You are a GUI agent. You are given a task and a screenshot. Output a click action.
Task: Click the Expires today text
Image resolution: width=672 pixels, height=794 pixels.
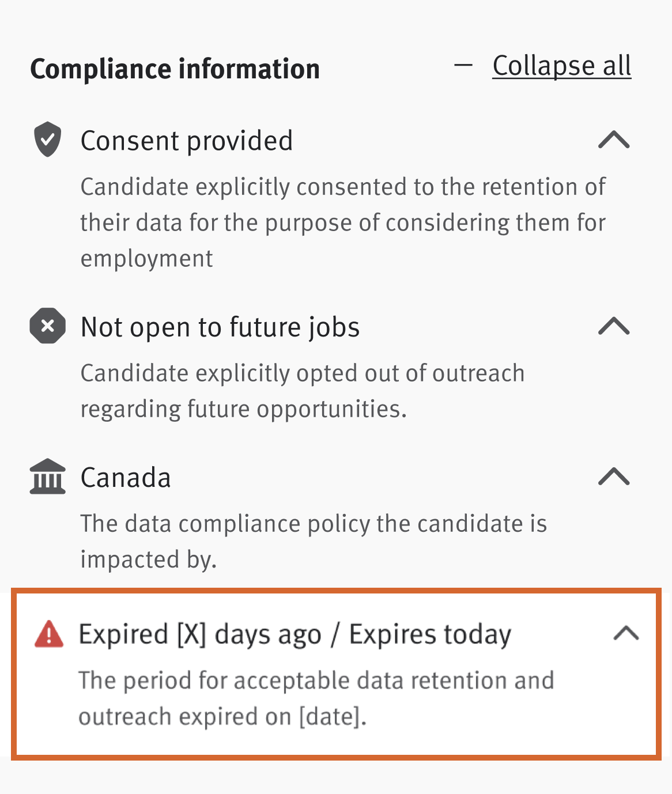tap(430, 635)
